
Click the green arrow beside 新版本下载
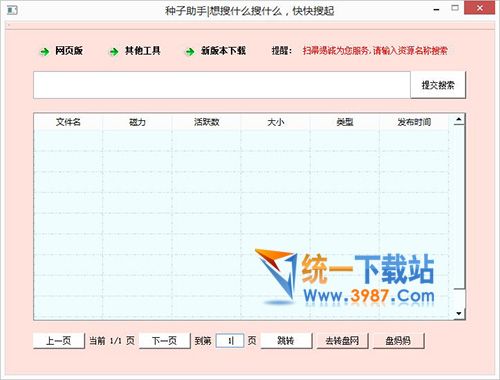coord(190,52)
